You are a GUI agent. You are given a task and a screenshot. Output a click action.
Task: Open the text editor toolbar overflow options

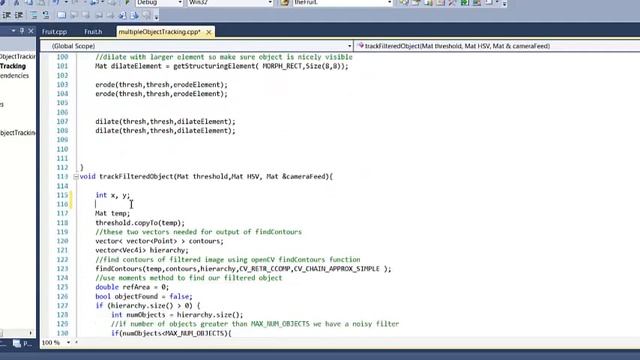coord(156,16)
